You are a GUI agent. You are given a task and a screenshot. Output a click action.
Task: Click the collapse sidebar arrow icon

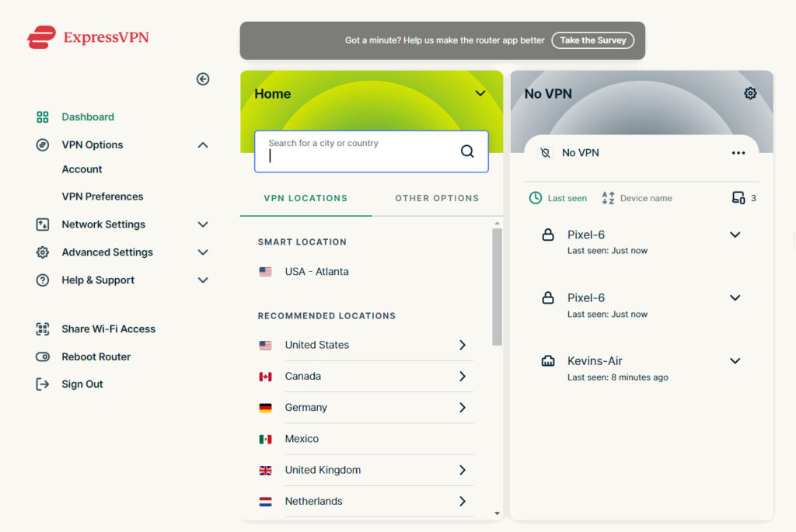(x=203, y=79)
